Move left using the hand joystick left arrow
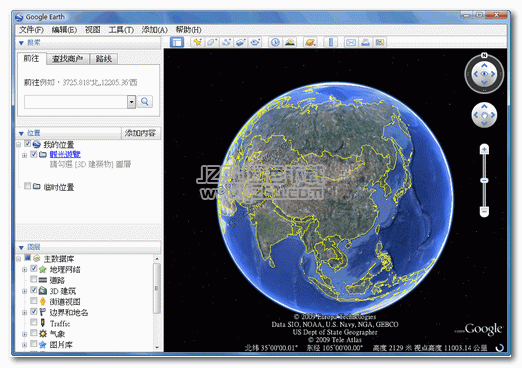This screenshot has height=368, width=522. [x=476, y=115]
